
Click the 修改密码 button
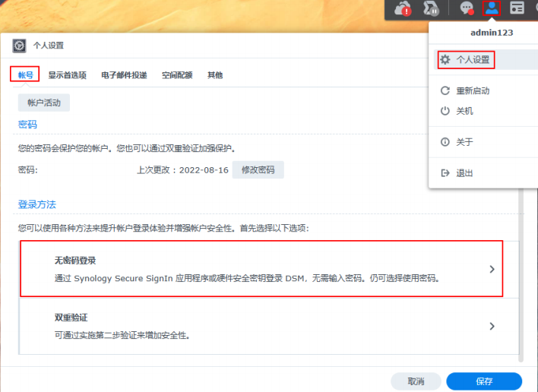pos(258,169)
